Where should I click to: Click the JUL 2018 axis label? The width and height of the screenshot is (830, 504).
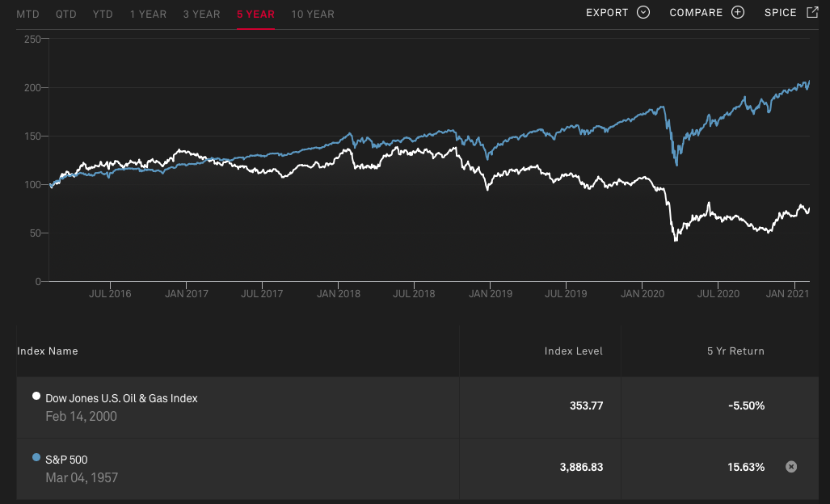[x=414, y=293]
